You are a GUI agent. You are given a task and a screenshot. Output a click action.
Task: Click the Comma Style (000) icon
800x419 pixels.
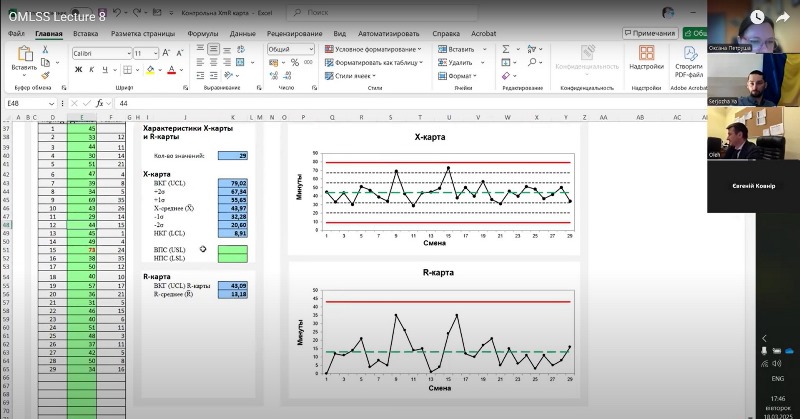pos(308,62)
